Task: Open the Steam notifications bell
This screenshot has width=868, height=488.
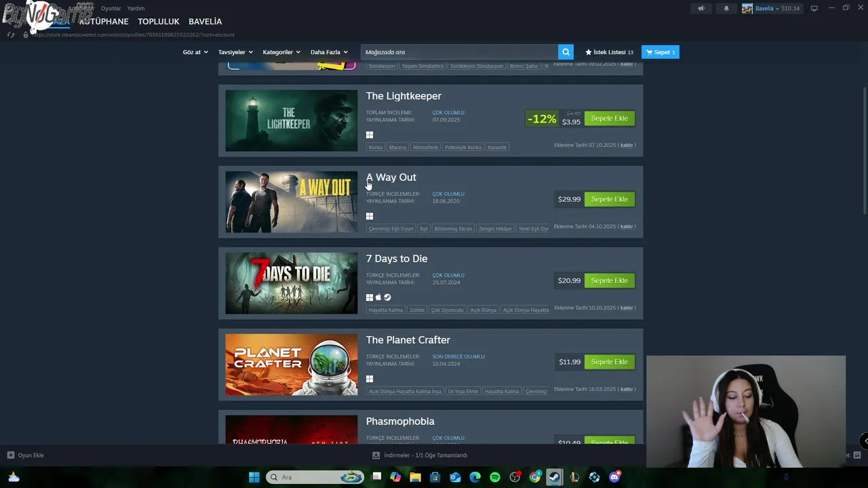Action: click(726, 9)
